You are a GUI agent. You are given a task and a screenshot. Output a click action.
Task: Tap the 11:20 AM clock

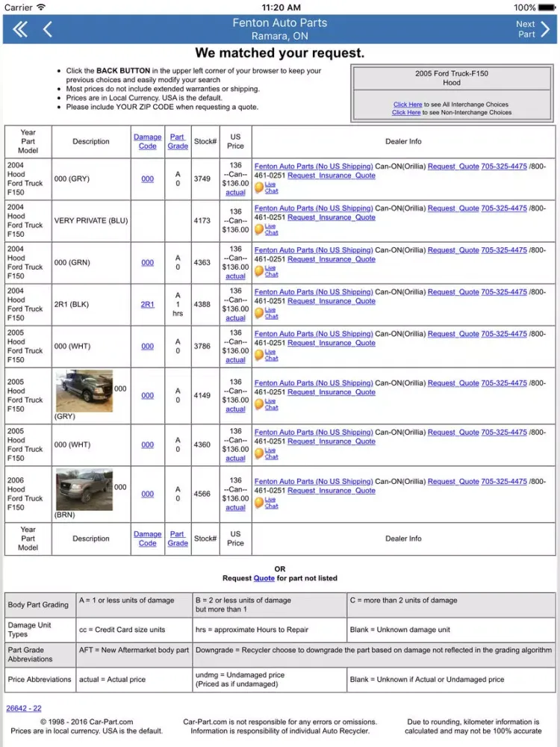(x=281, y=7)
